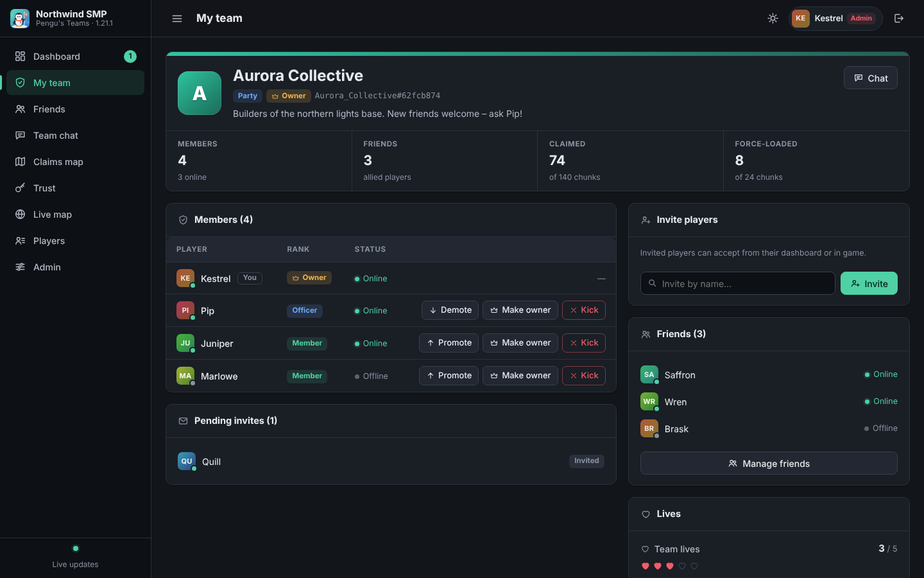Image resolution: width=924 pixels, height=578 pixels.
Task: Open Claims map from sidebar
Action: (75, 162)
